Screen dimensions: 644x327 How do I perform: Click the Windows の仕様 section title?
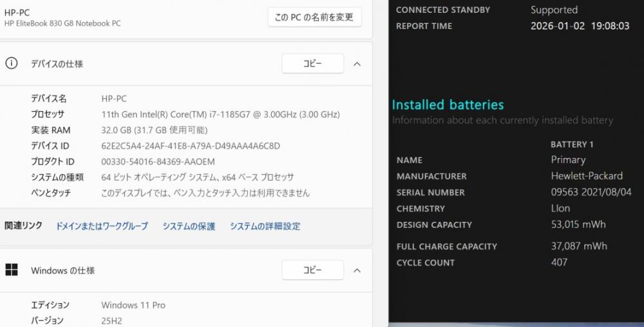[x=62, y=271]
